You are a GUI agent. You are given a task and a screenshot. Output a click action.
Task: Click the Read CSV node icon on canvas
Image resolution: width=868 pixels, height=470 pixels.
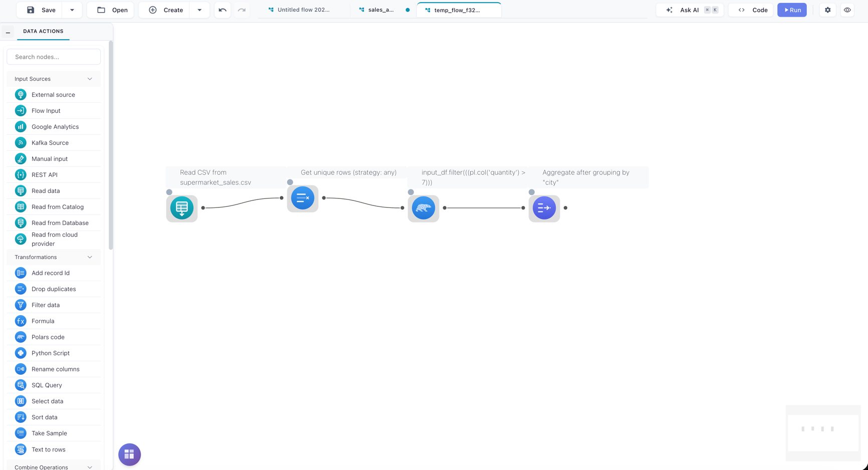point(182,208)
